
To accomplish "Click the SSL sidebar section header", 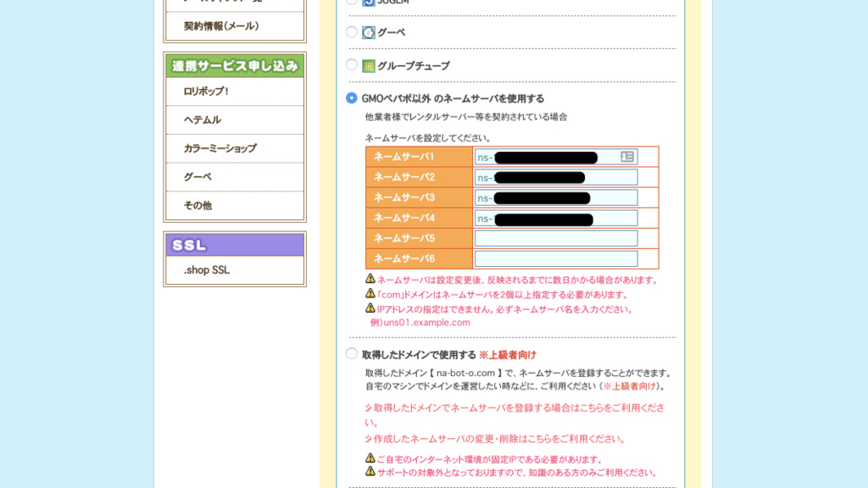I will tap(235, 245).
